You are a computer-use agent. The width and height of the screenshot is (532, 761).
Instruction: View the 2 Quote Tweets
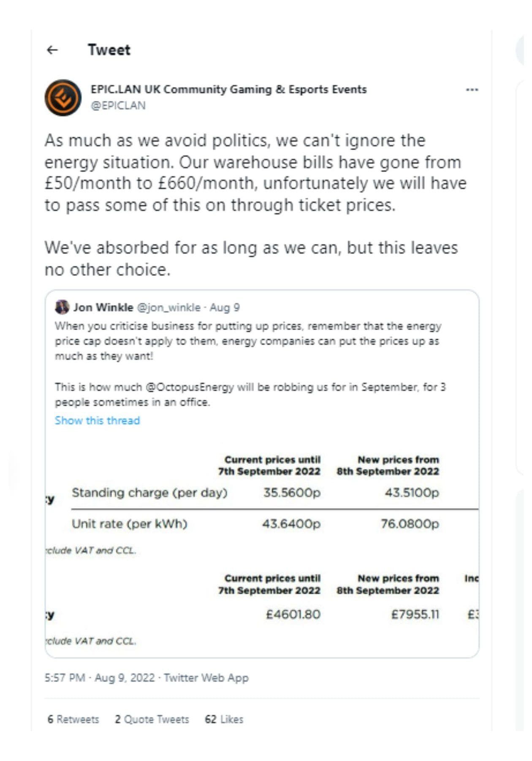click(x=152, y=719)
